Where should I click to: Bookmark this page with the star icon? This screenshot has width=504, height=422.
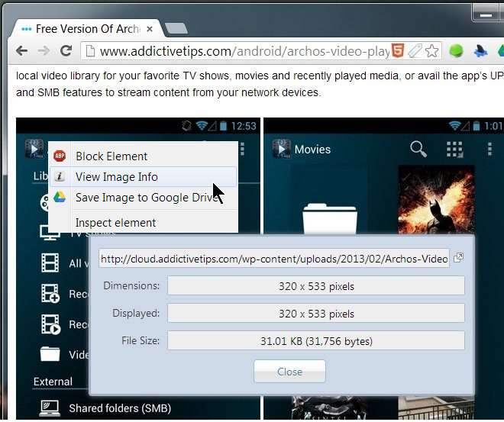click(431, 50)
